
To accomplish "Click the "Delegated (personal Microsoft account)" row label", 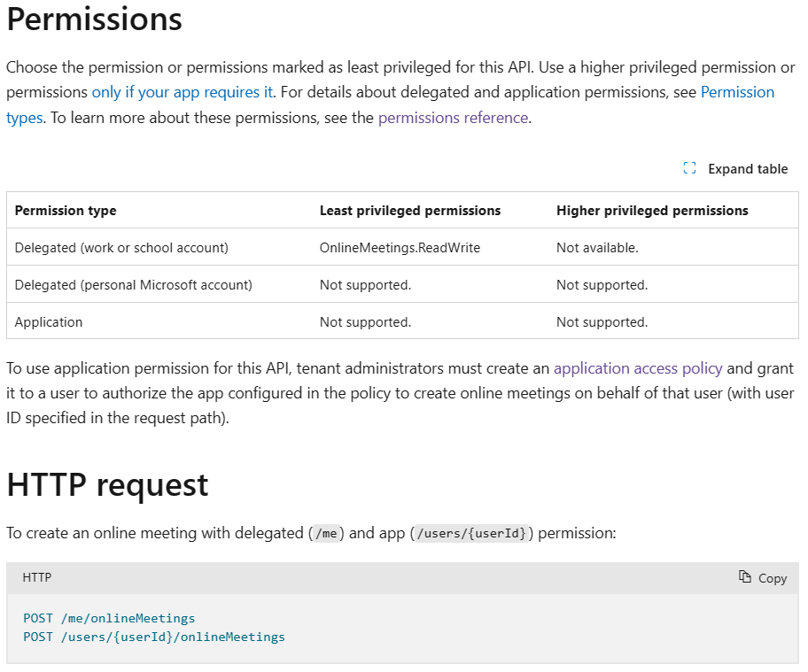I will pyautogui.click(x=134, y=285).
